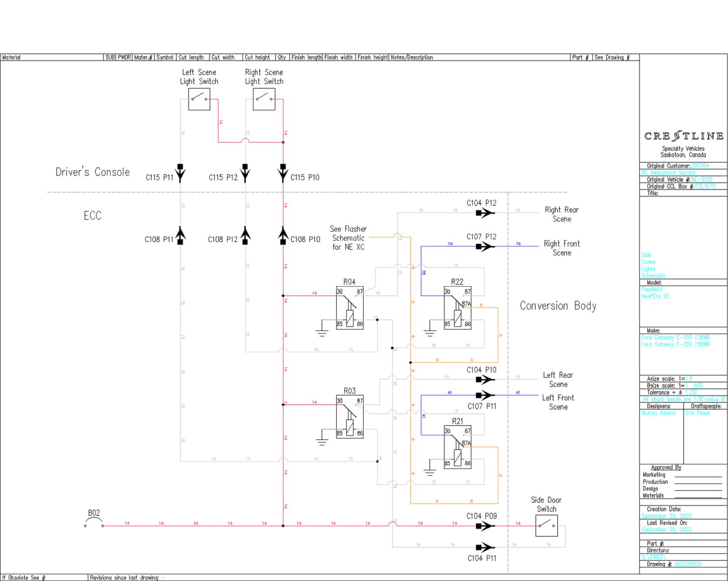This screenshot has height=581, width=728.
Task: Click the "Right Rear Scene" label
Action: pos(561,214)
